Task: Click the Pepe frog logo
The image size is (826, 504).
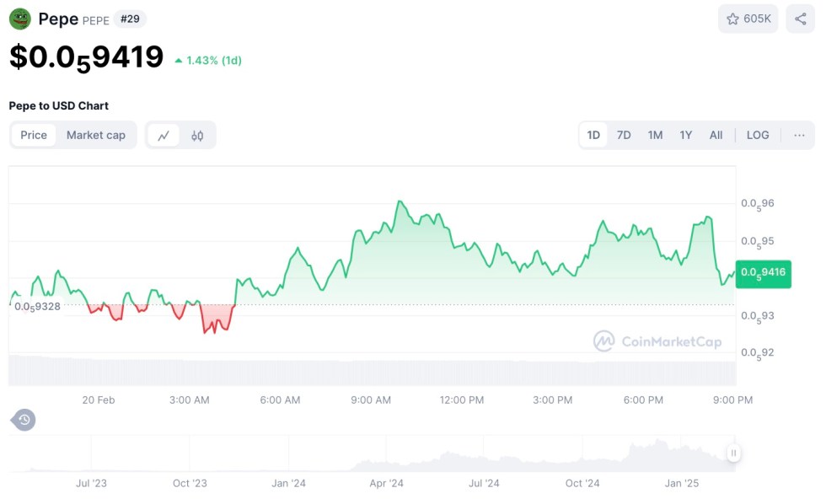Action: (x=20, y=19)
